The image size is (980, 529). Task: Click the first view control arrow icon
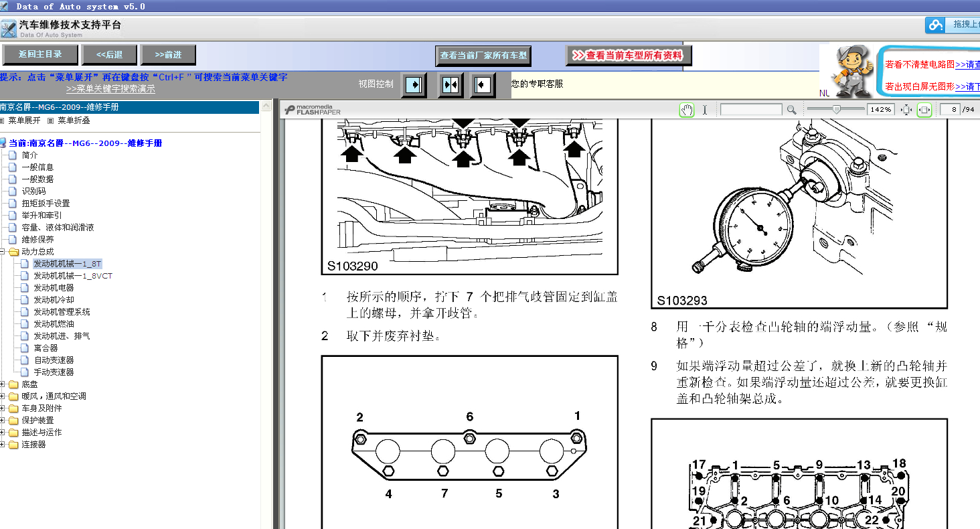click(414, 85)
